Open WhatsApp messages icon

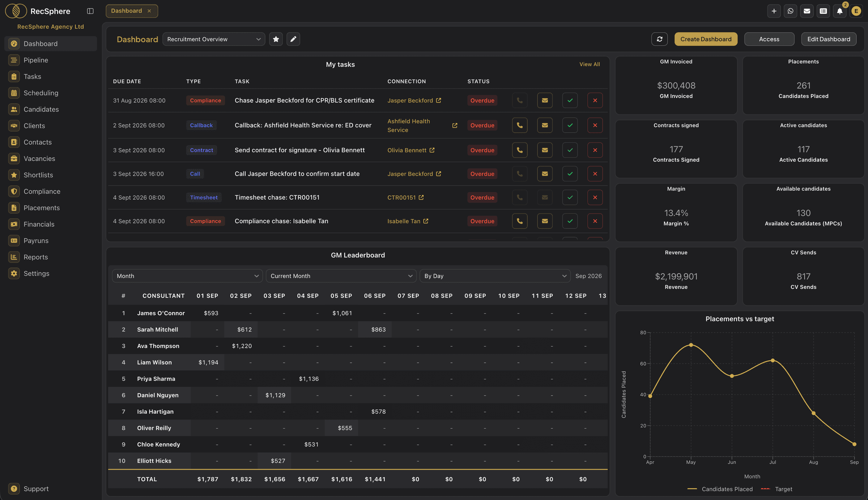791,11
